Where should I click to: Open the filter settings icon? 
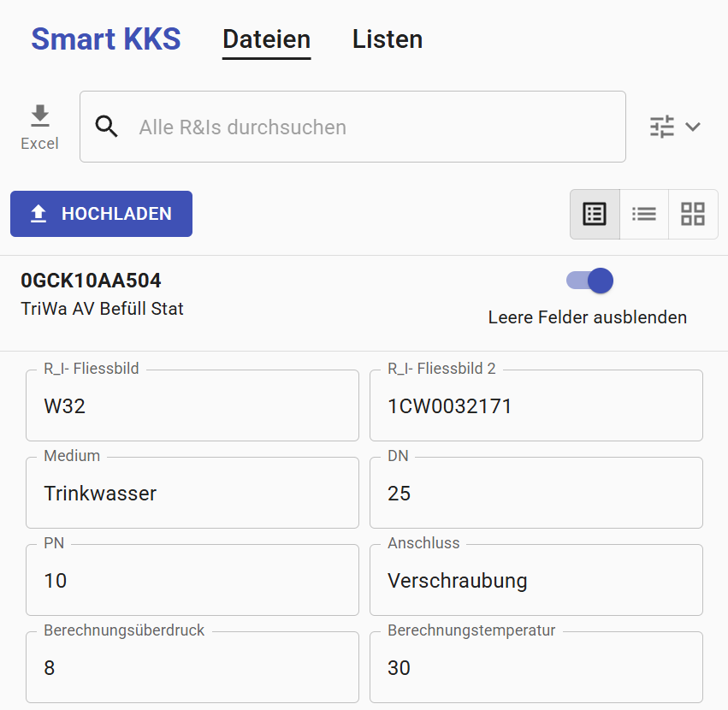tap(661, 126)
